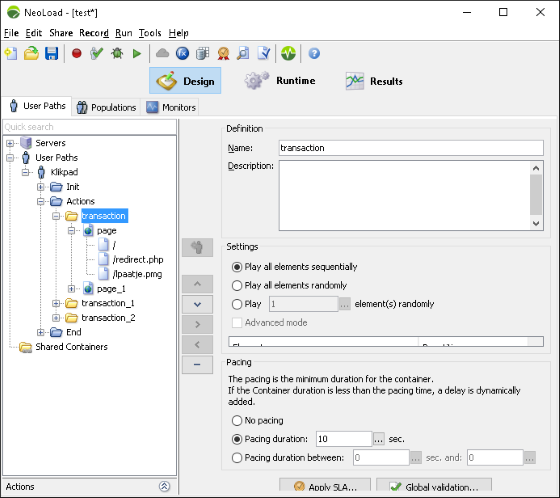Expand the Servers tree node
560x498 pixels.
[x=10, y=143]
